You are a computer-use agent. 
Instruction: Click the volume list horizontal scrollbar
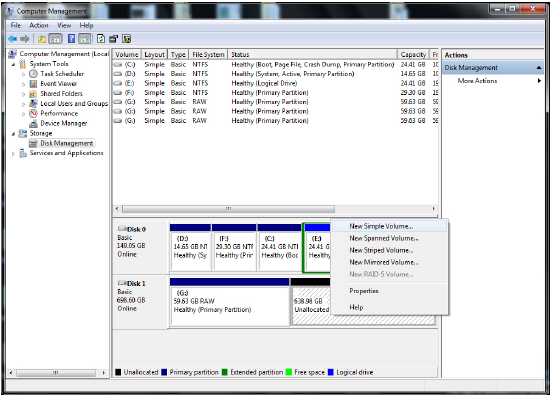pos(228,209)
